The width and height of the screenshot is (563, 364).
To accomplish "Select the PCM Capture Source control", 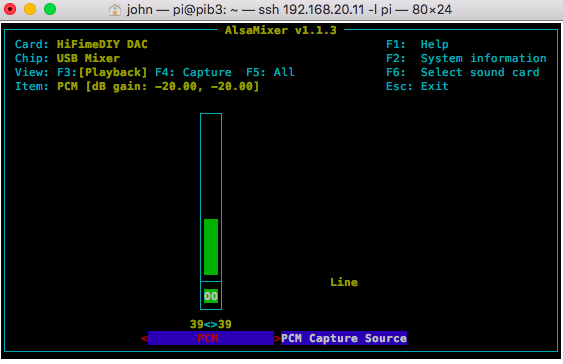I will pos(344,338).
